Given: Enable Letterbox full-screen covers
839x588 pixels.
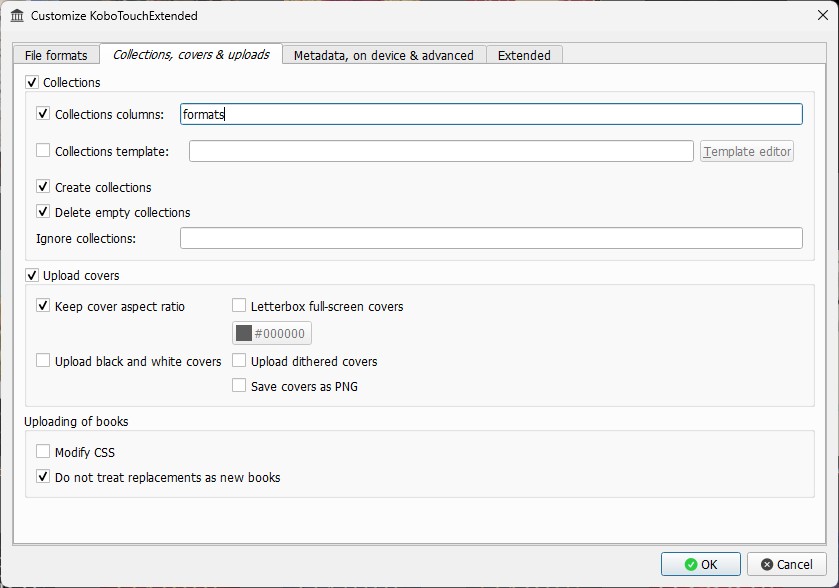Looking at the screenshot, I should (239, 306).
